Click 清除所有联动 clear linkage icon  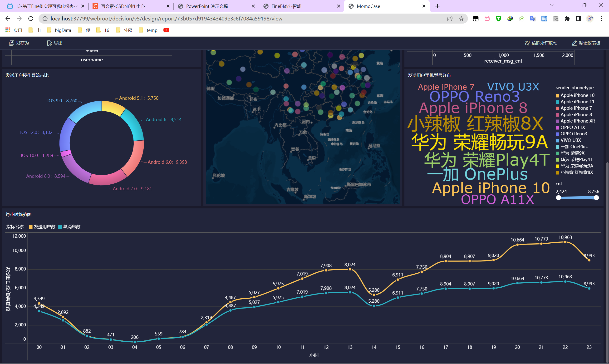[527, 43]
